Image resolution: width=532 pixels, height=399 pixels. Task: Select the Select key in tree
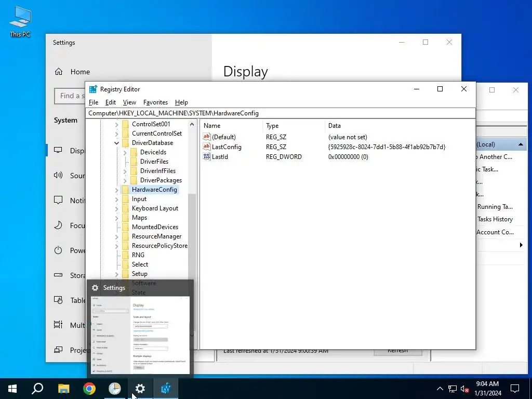click(x=140, y=264)
